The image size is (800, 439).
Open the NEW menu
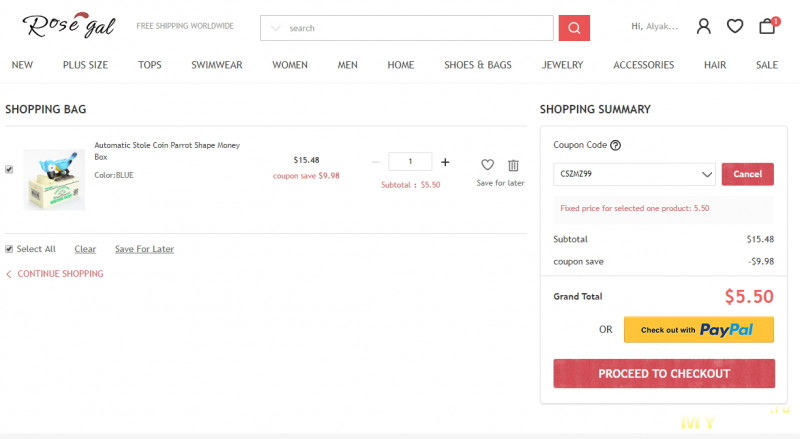[x=22, y=65]
